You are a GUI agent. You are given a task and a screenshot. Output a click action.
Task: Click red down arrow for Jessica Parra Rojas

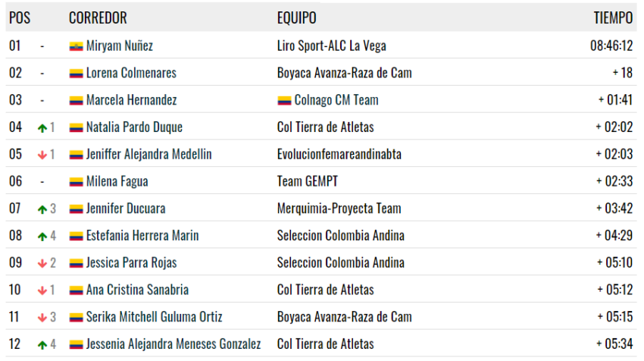pyautogui.click(x=42, y=264)
